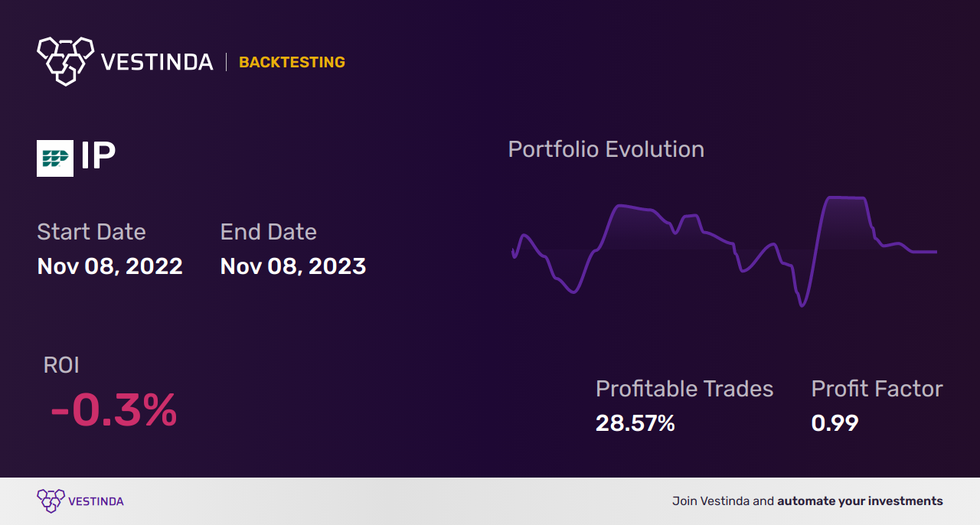Click the footer Vestinda logo icon
980x525 pixels.
pyautogui.click(x=51, y=501)
